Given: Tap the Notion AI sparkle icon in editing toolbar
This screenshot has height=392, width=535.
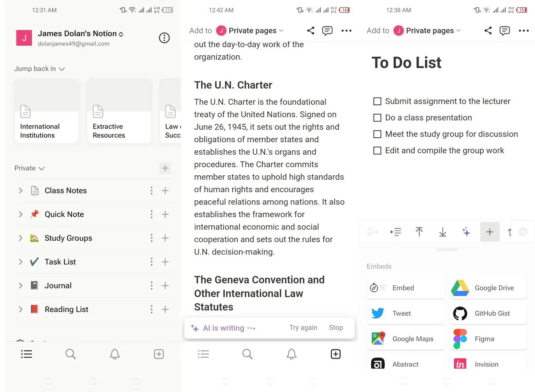Looking at the screenshot, I should [466, 232].
